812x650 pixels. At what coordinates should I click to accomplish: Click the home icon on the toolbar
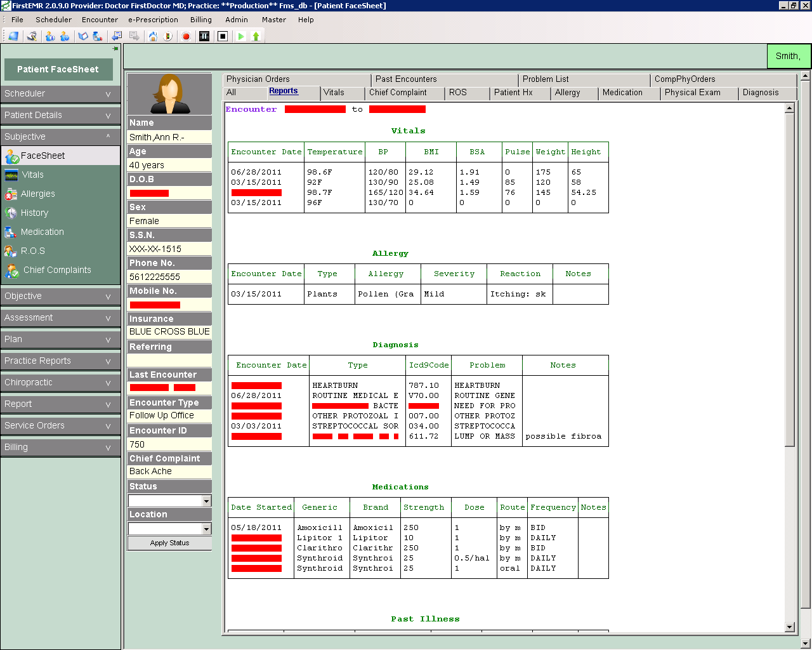tap(153, 36)
